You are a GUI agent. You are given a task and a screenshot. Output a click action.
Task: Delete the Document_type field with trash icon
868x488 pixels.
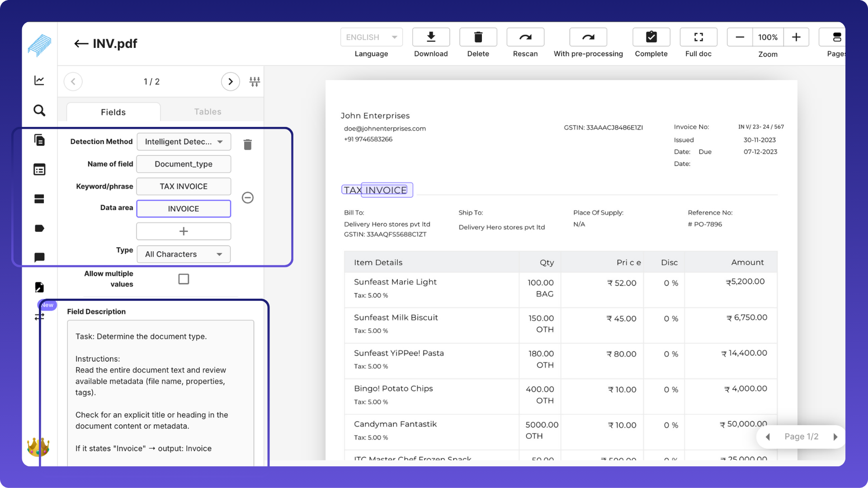point(247,145)
